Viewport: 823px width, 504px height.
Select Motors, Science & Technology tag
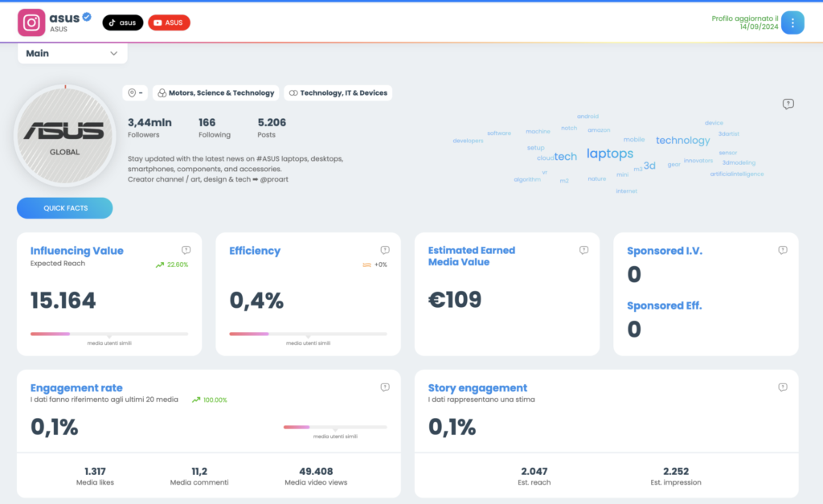click(x=215, y=93)
